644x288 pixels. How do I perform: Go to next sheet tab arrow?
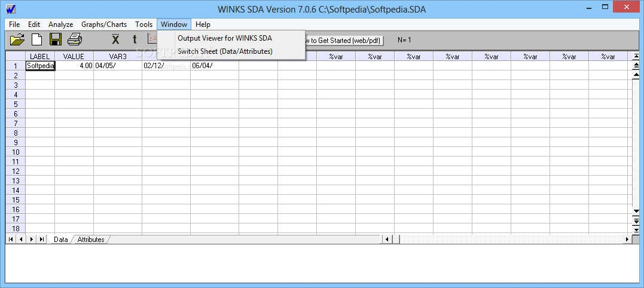click(32, 239)
